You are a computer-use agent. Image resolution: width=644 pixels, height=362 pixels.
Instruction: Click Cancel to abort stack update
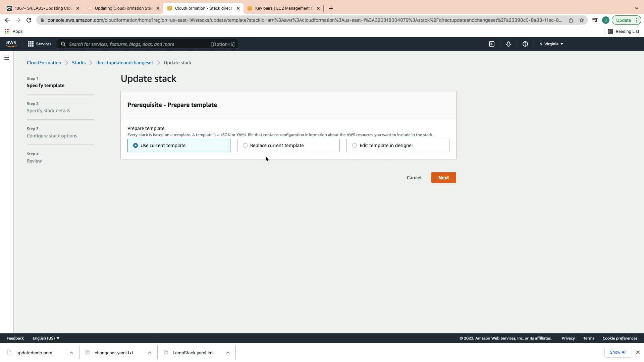coord(414,178)
